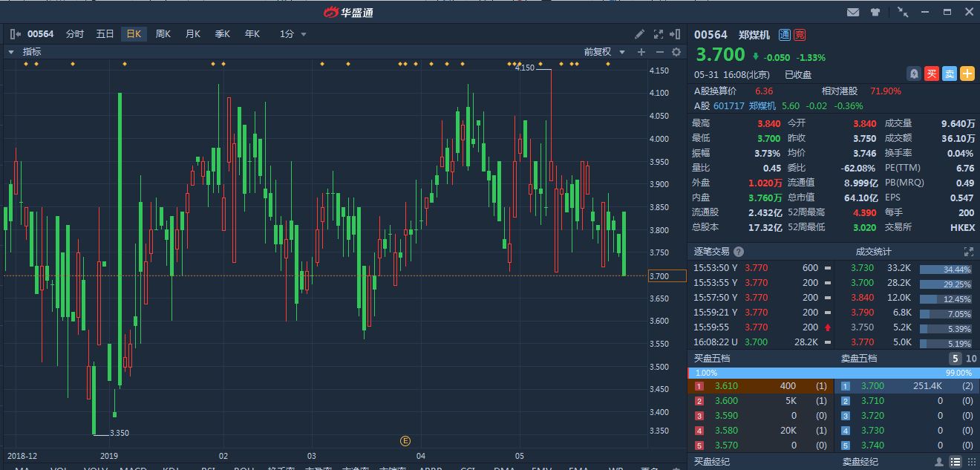Add an indicator with the plus icon

pyautogui.click(x=641, y=53)
